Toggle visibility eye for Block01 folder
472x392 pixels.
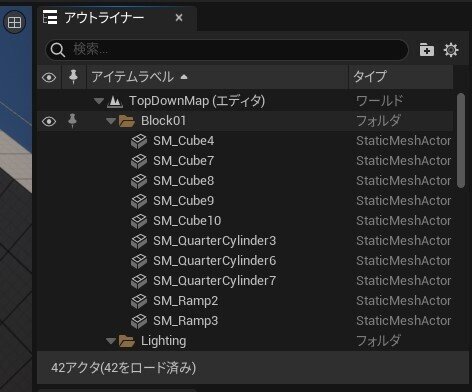tap(49, 121)
